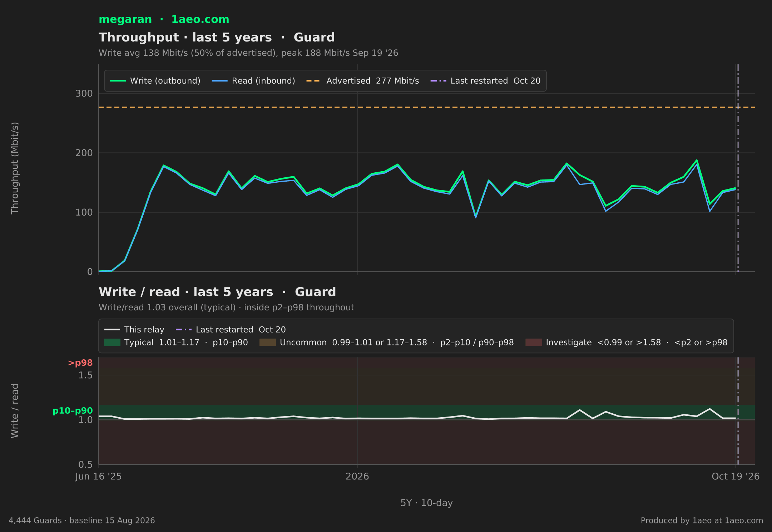Click the brown Uncommon legend color box

(268, 343)
